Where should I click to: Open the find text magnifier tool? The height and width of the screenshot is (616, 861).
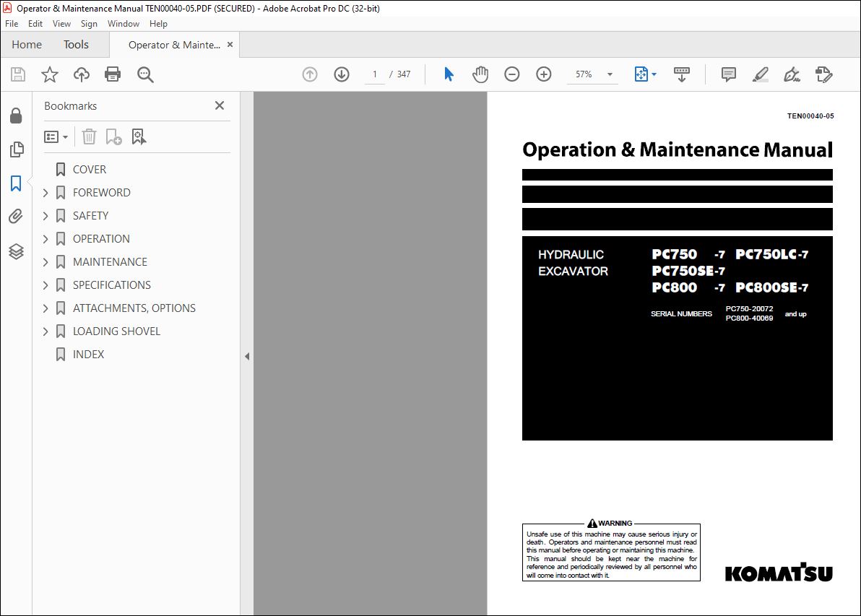(x=145, y=74)
